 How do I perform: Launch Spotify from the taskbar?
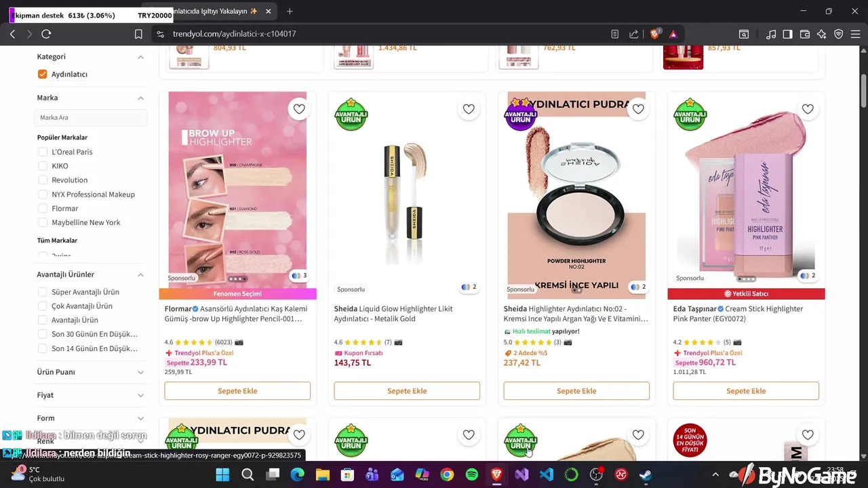(x=472, y=475)
